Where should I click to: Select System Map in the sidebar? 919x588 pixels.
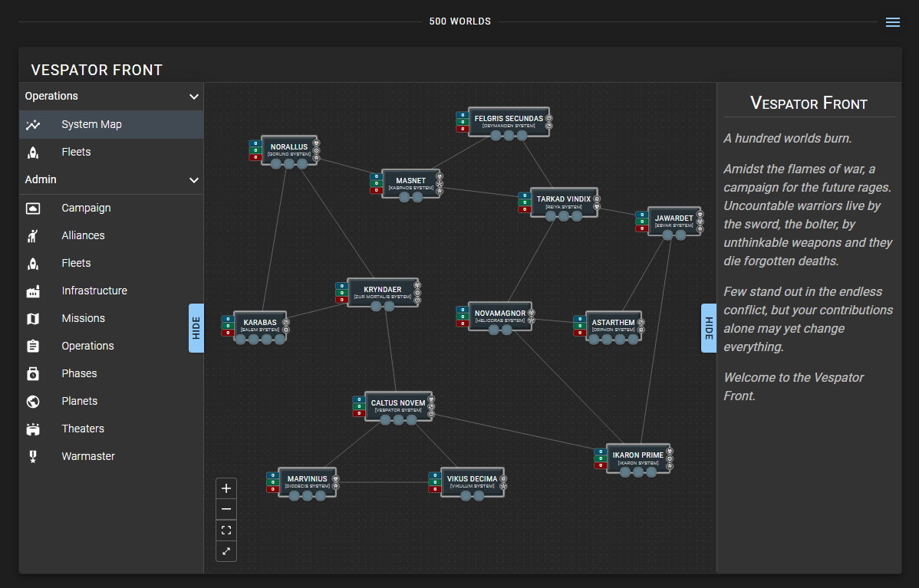pyautogui.click(x=92, y=124)
